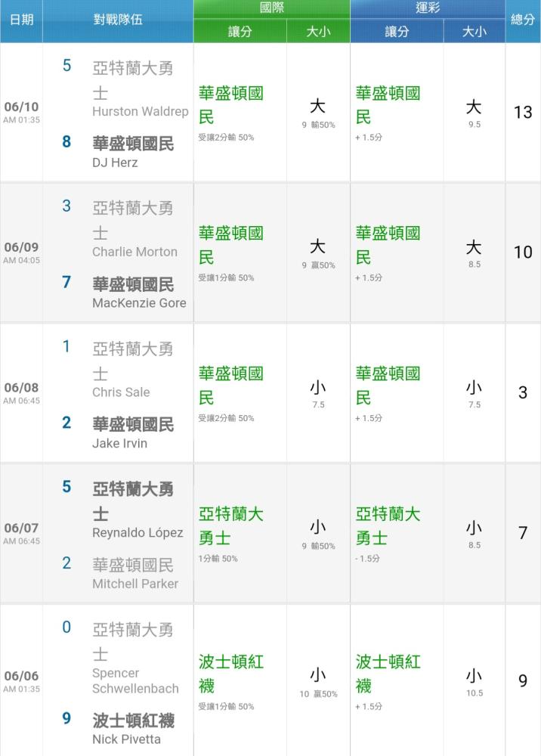Viewport: 541px width, 756px height.
Task: Select the 運彩 header tab
Action: 428,8
